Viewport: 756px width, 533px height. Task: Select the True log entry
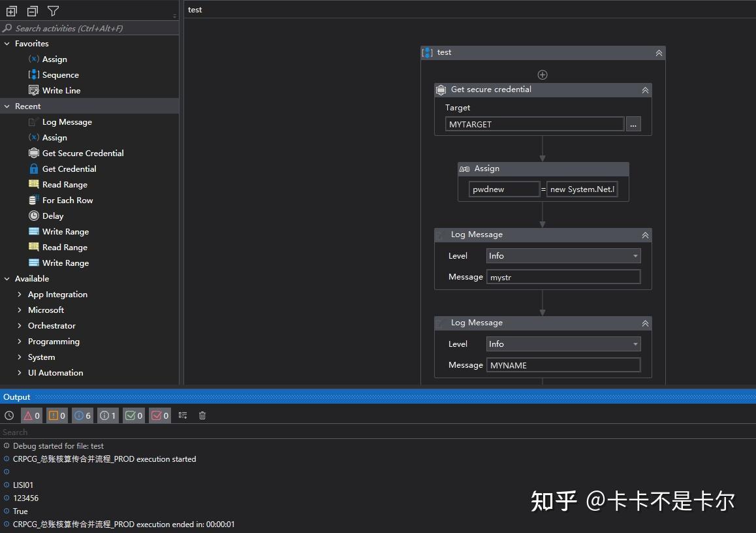20,511
